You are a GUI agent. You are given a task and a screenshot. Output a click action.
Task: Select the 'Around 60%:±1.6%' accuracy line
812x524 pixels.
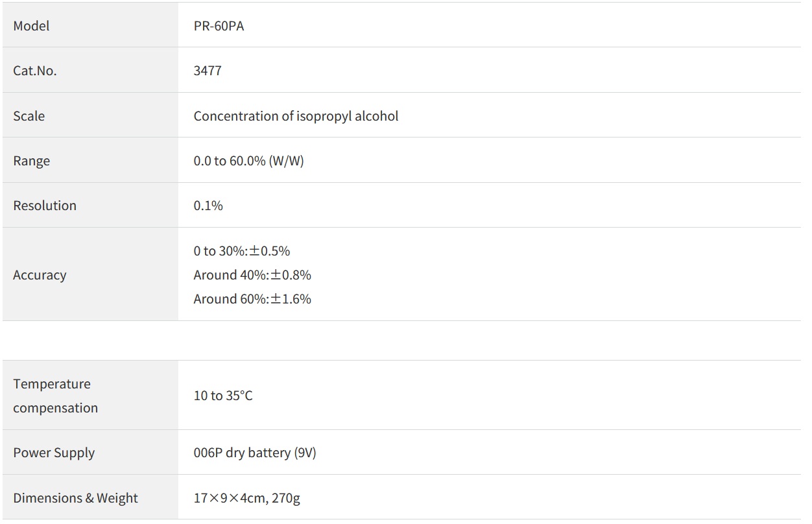point(252,299)
